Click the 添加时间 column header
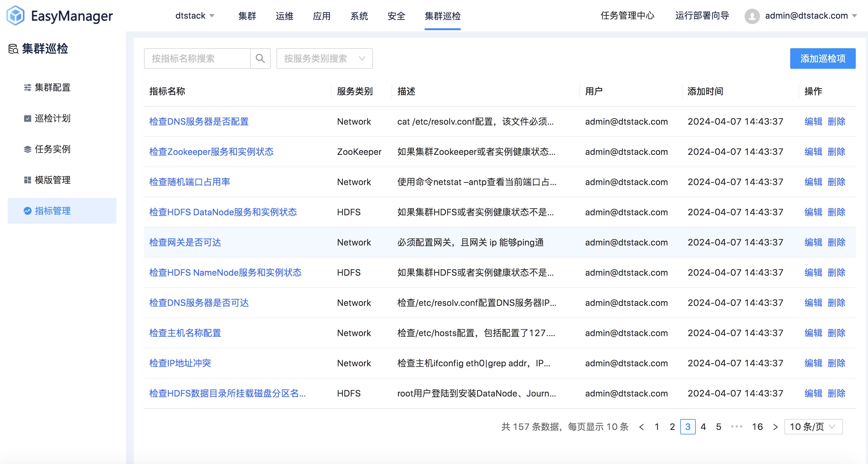 pos(705,91)
